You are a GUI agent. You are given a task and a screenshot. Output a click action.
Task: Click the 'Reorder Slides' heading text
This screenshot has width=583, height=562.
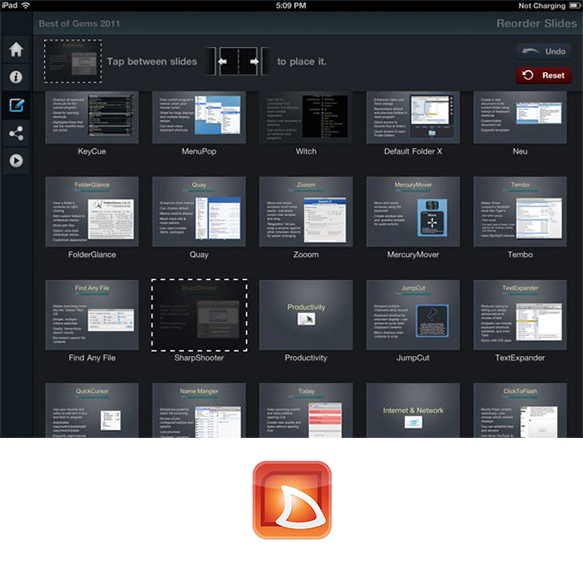point(537,23)
